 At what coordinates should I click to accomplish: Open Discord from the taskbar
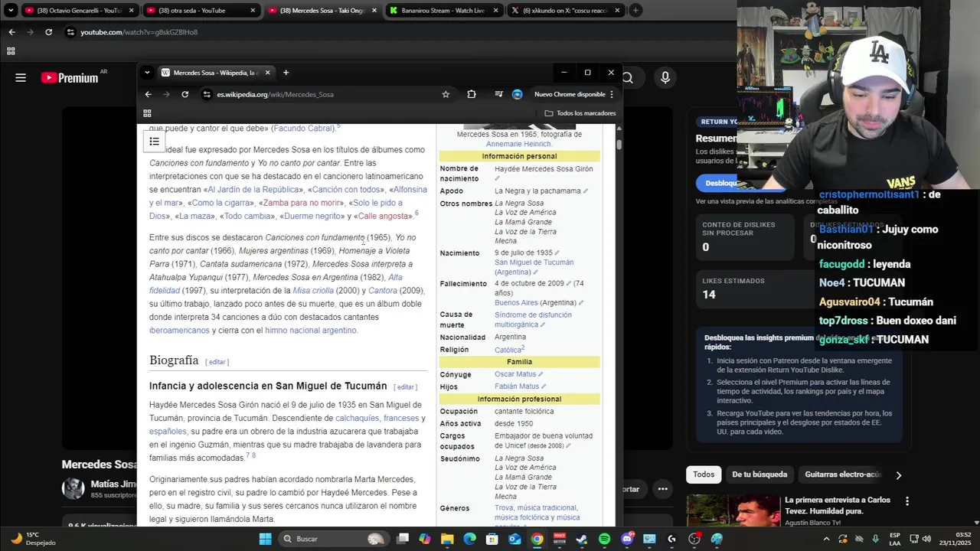point(627,539)
